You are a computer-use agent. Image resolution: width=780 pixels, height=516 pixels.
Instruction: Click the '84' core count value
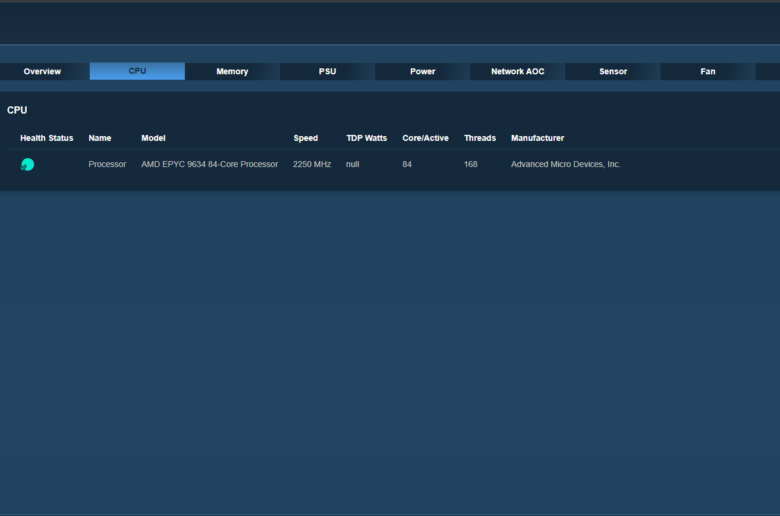[407, 164]
